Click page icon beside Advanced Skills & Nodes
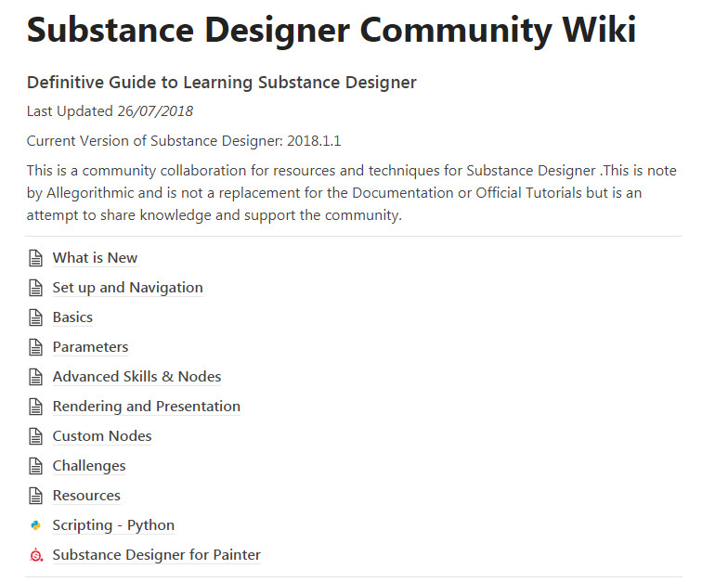The height and width of the screenshot is (582, 728). click(x=35, y=377)
